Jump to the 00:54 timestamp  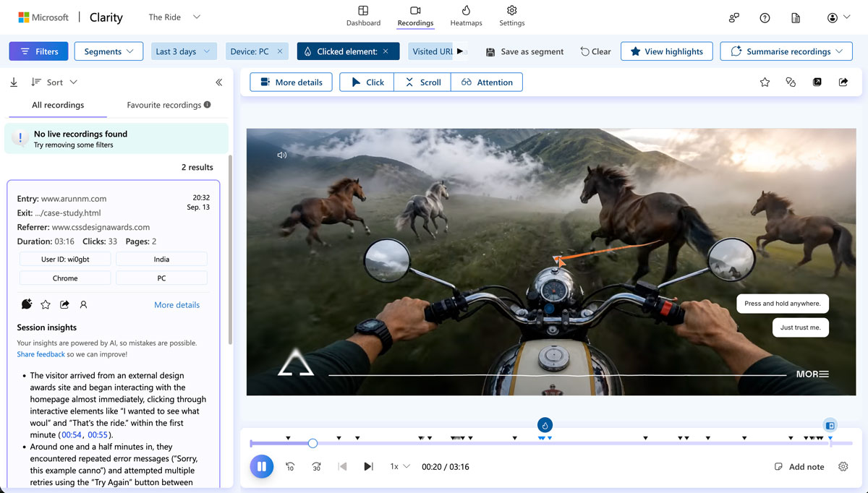(x=72, y=434)
